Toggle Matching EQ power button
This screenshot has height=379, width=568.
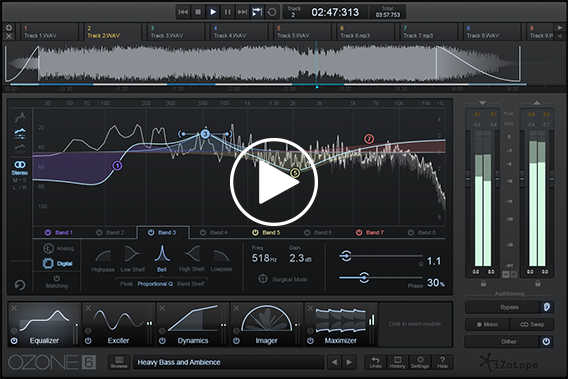click(57, 278)
